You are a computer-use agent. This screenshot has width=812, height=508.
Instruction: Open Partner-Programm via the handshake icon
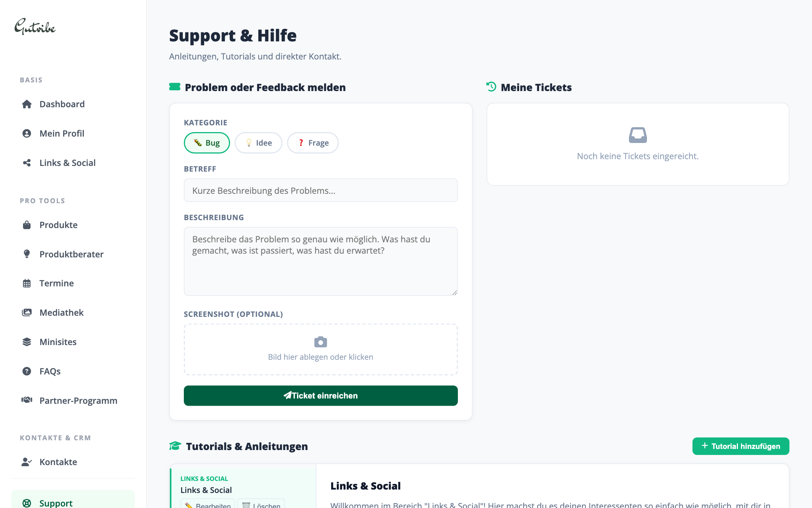coord(27,400)
